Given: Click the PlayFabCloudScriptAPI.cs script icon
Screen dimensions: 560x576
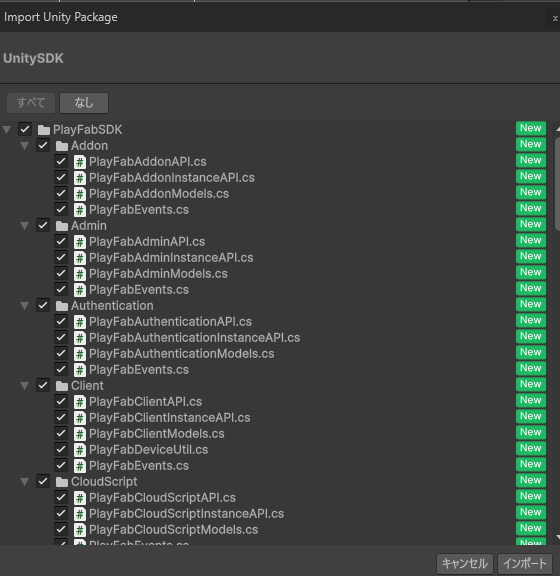Looking at the screenshot, I should click(80, 498).
